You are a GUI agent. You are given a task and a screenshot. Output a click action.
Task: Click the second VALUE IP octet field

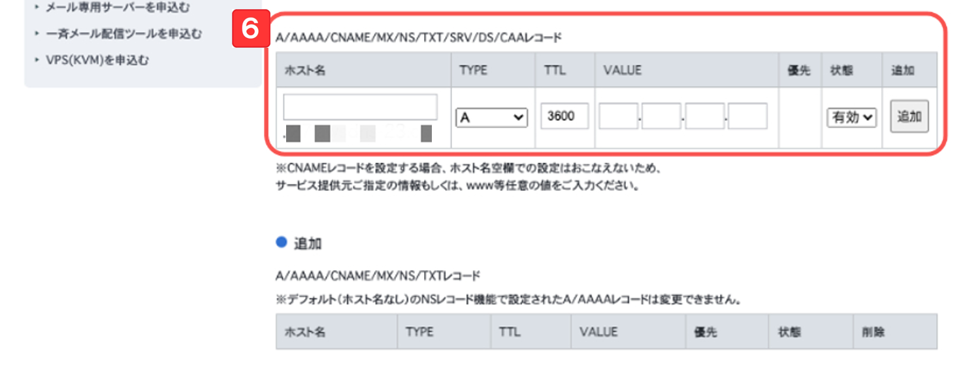tap(661, 116)
